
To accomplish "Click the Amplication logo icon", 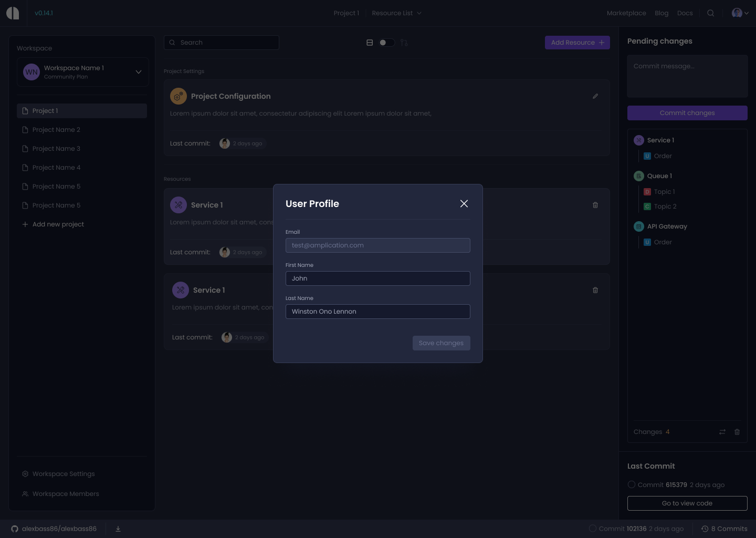I will [x=13, y=13].
